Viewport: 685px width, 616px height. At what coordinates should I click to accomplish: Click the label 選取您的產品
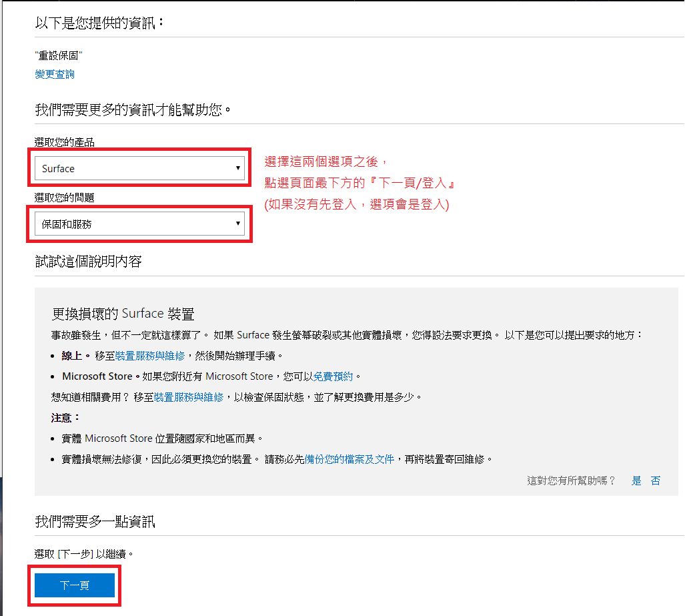(x=65, y=142)
